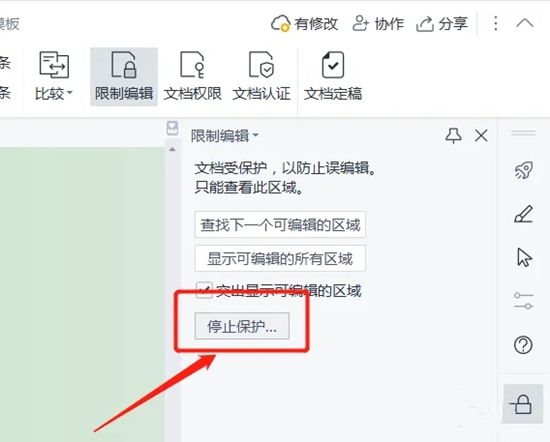Open the 限制编辑 panel title dropdown

pyautogui.click(x=225, y=136)
